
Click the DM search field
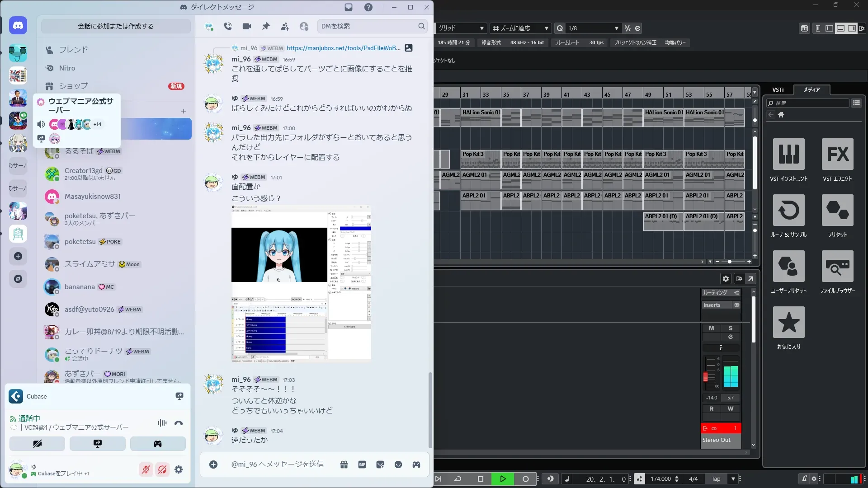pos(367,26)
